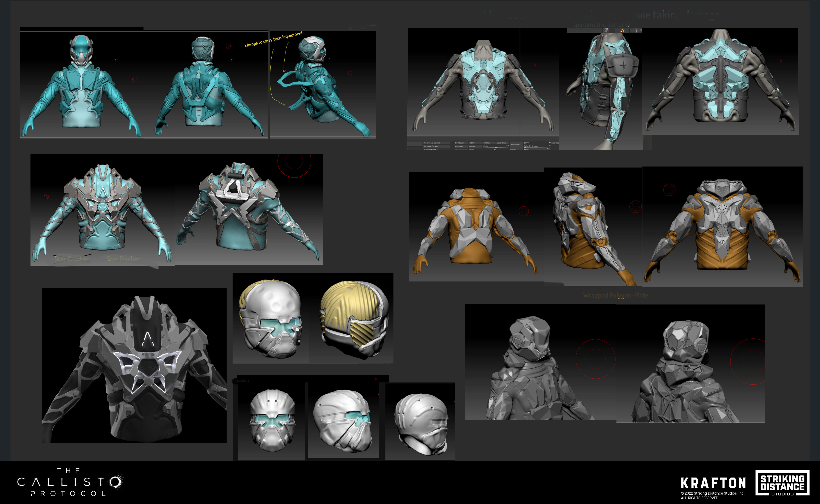Image resolution: width=820 pixels, height=504 pixels.
Task: Adjust the Polish slider
Action: tap(537, 143)
